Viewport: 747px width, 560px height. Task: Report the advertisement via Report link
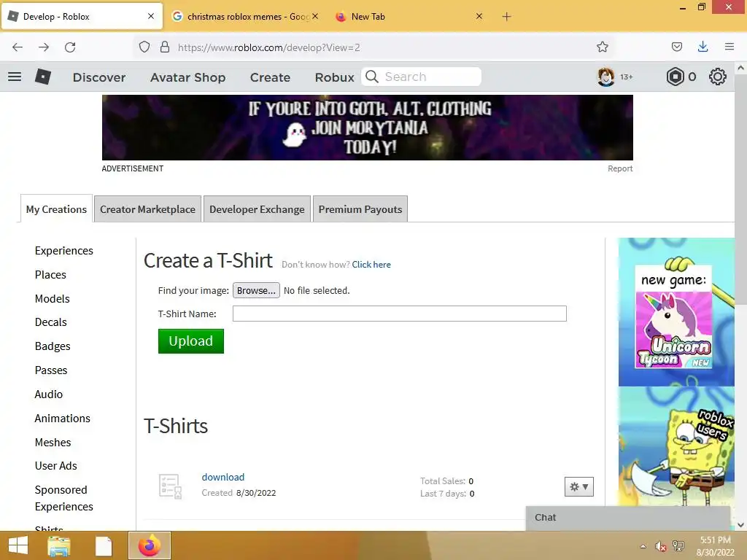pos(620,168)
